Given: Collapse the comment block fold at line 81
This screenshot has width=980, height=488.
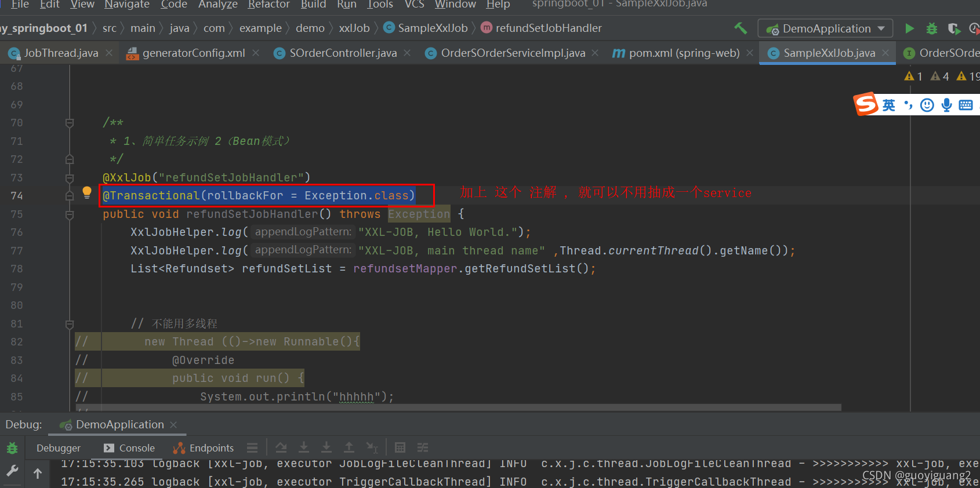Looking at the screenshot, I should pos(70,324).
